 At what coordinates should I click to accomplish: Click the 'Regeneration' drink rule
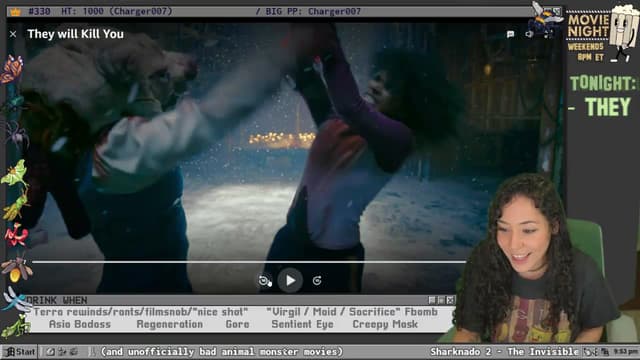click(x=169, y=324)
